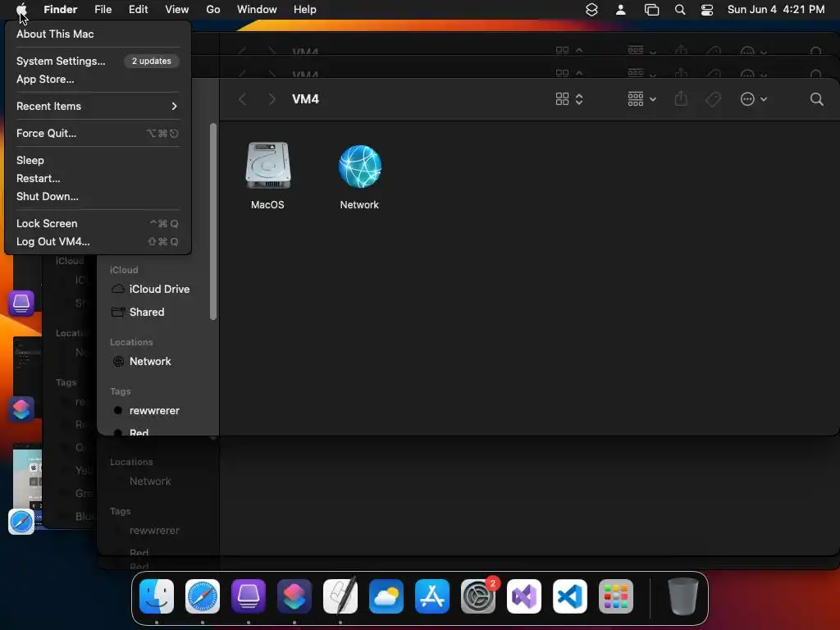Select the Shortcuts Stage Manager thumbnail icon
840x630 pixels.
(21, 409)
